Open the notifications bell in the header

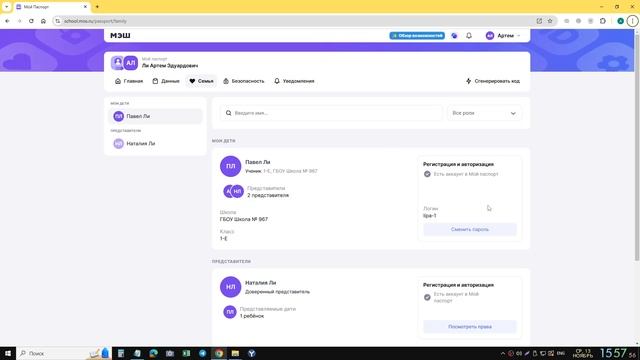click(x=469, y=36)
